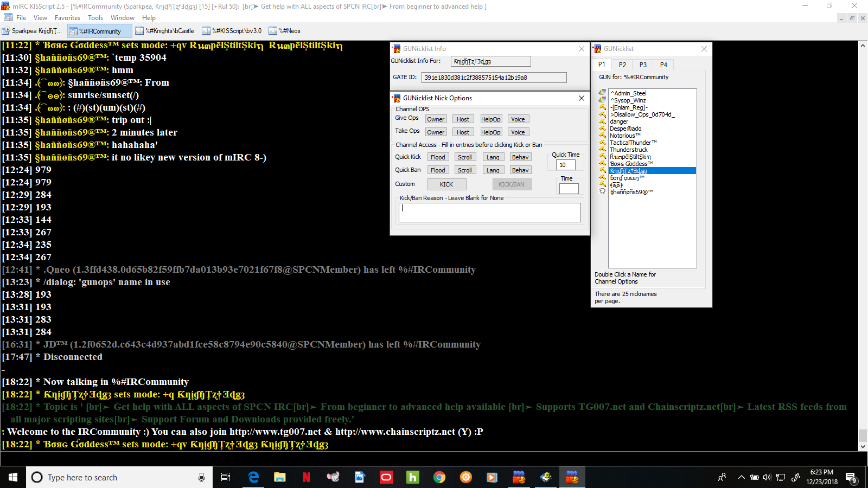This screenshot has height=488, width=868.
Task: Click the clock showing 6:23 PM
Action: [821, 472]
